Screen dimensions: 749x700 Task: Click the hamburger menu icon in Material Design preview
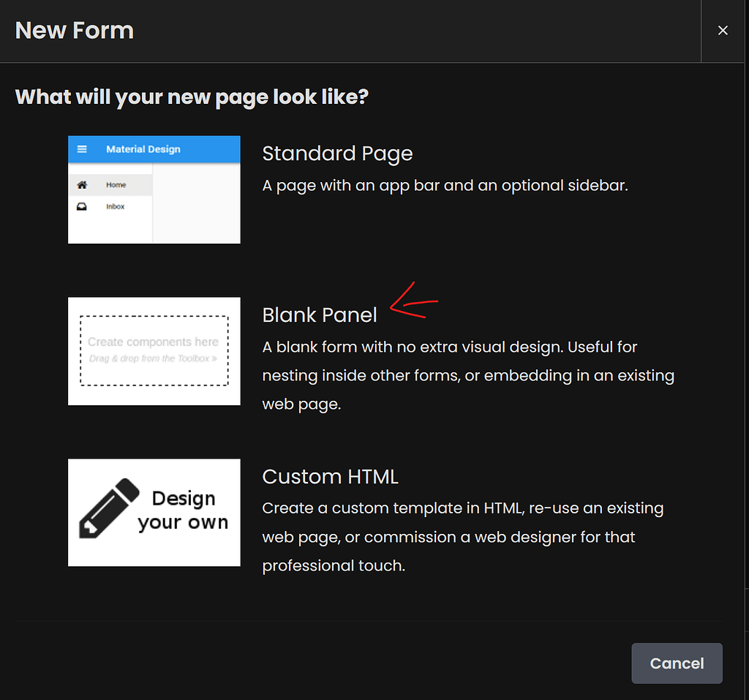click(x=82, y=149)
